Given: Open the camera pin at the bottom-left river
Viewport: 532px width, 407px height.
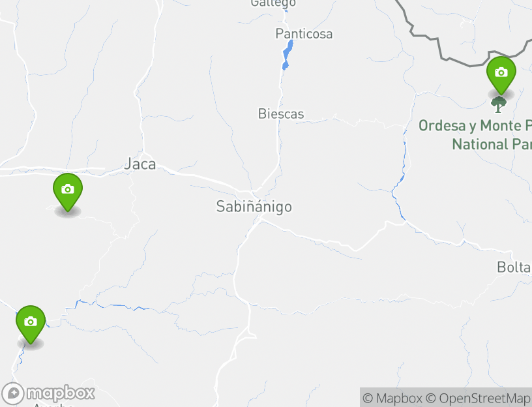Looking at the screenshot, I should pyautogui.click(x=31, y=325).
